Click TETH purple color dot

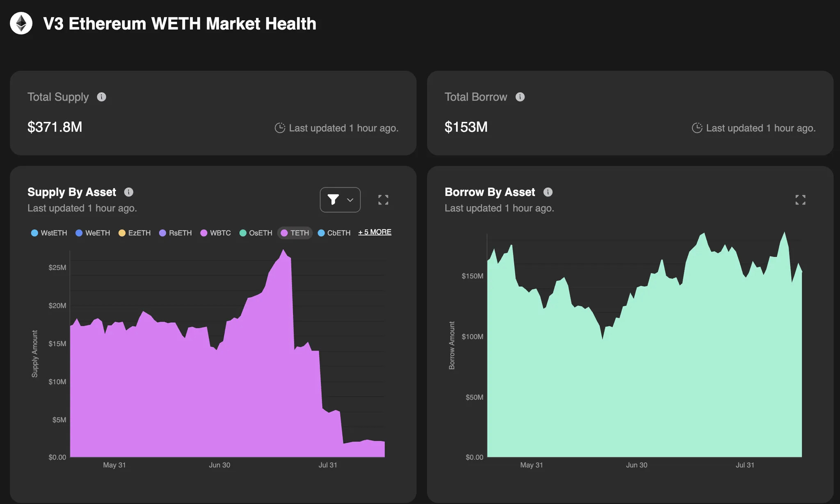[284, 233]
